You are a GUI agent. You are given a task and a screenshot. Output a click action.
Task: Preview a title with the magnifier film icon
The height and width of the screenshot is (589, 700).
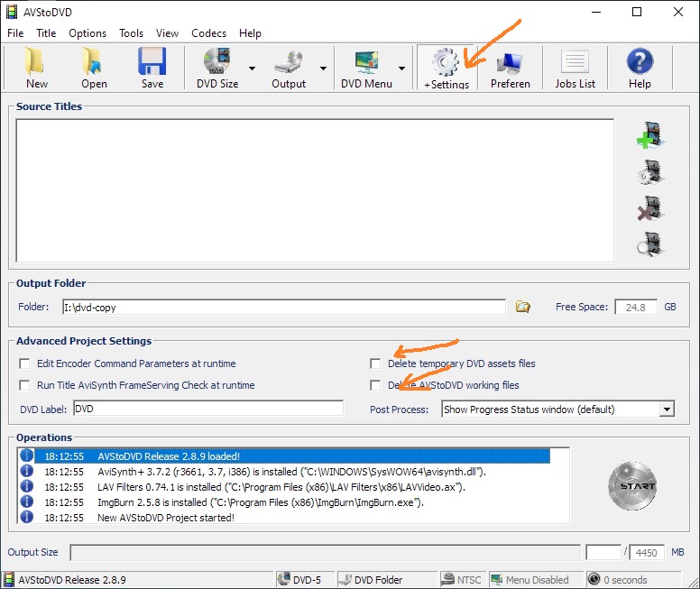(x=650, y=244)
